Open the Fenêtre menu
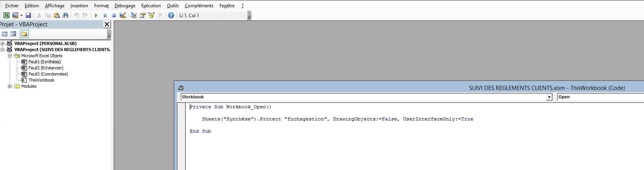This screenshot has height=170, width=644. [227, 6]
